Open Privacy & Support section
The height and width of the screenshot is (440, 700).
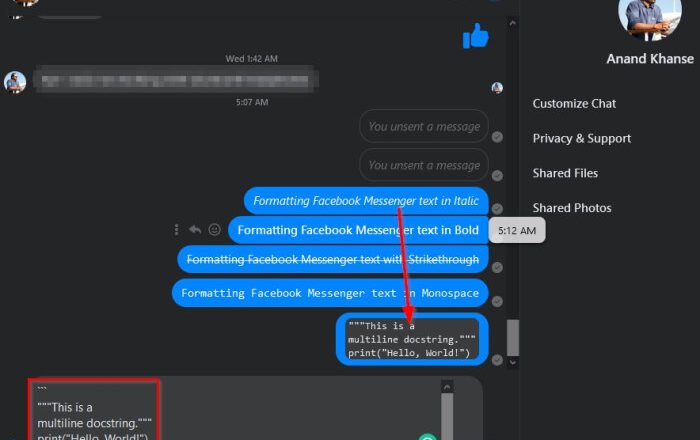582,138
